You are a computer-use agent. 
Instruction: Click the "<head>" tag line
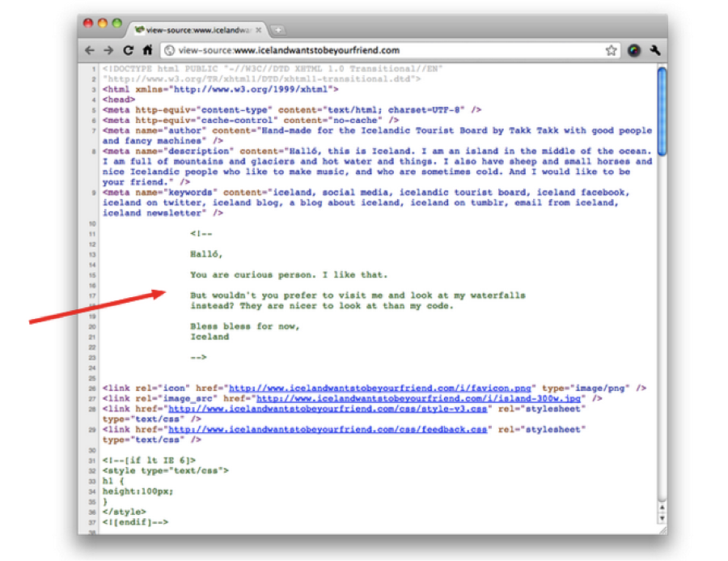coord(119,100)
